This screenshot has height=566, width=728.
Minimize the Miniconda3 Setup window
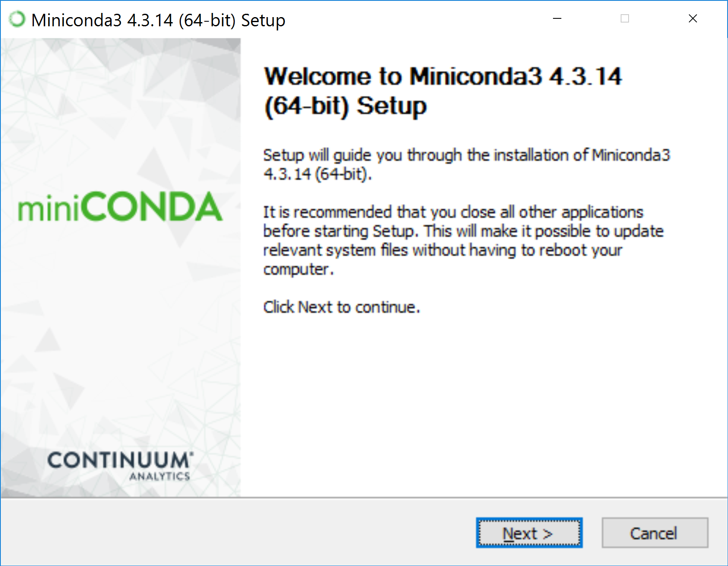click(x=557, y=19)
